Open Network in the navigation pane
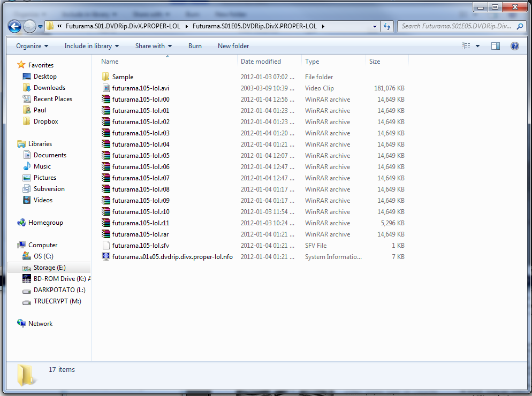The height and width of the screenshot is (396, 532). [40, 324]
